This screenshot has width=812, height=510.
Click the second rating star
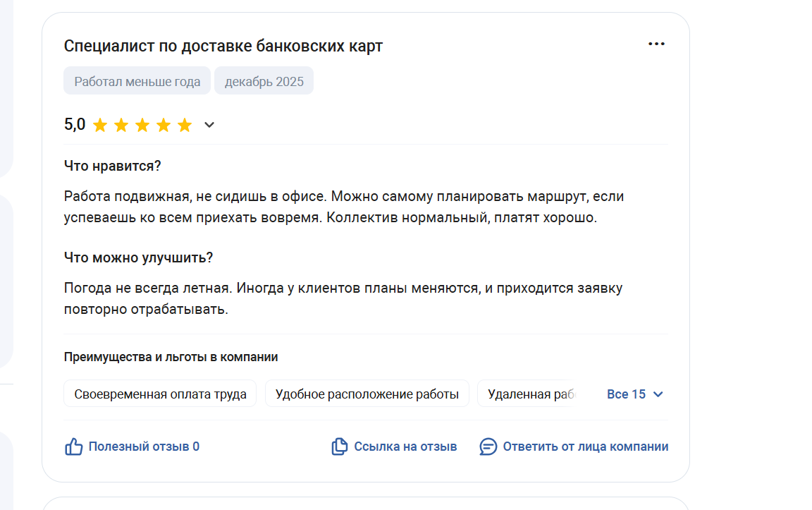pos(121,126)
